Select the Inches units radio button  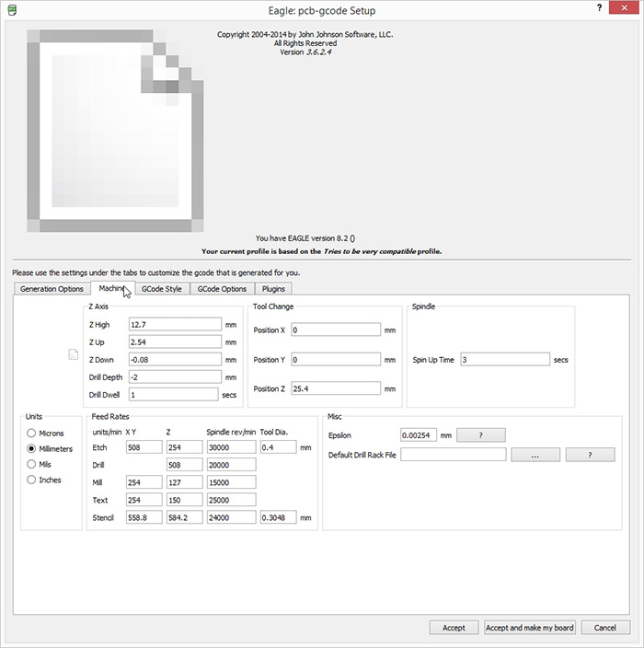(31, 480)
